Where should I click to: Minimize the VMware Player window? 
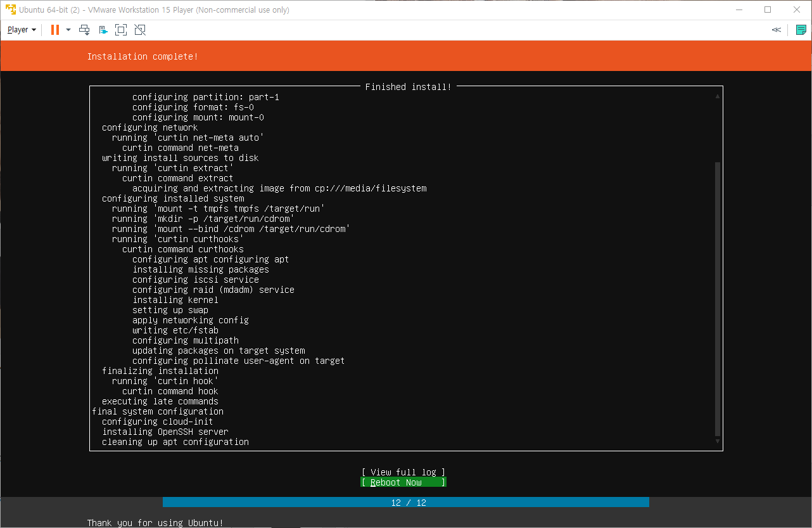[x=739, y=10]
